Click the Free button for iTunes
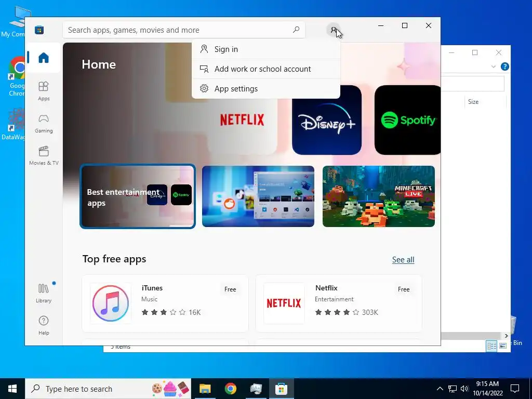Image resolution: width=532 pixels, height=399 pixels. pyautogui.click(x=230, y=289)
